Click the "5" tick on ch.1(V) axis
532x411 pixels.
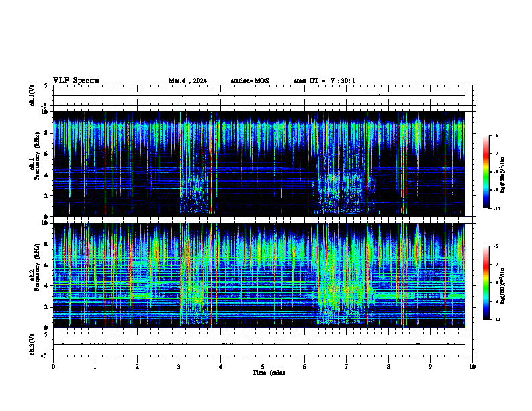coord(46,85)
